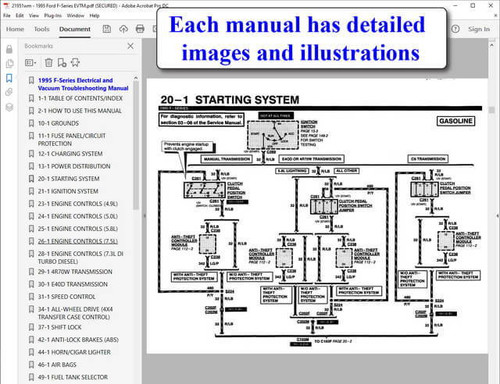Click the 20-1 STARTING SYSTEM page heading
Image resolution: width=500 pixels, height=384 pixels.
click(x=230, y=100)
